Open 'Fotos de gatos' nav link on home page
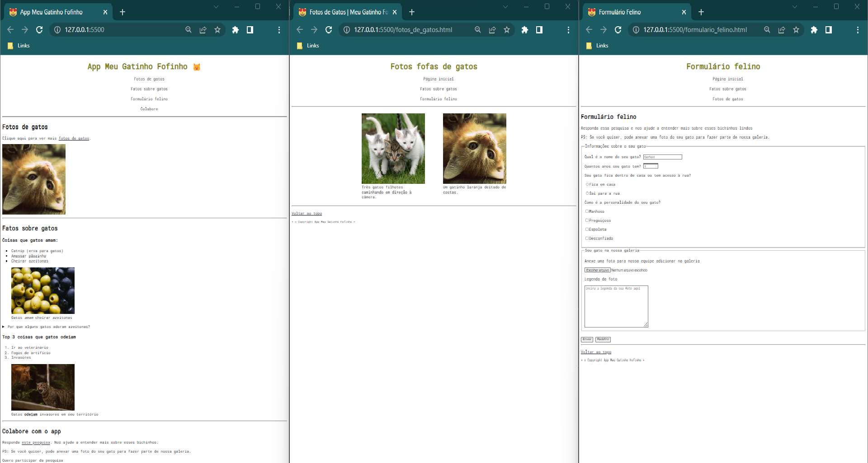The height and width of the screenshot is (463, 868). tap(149, 79)
